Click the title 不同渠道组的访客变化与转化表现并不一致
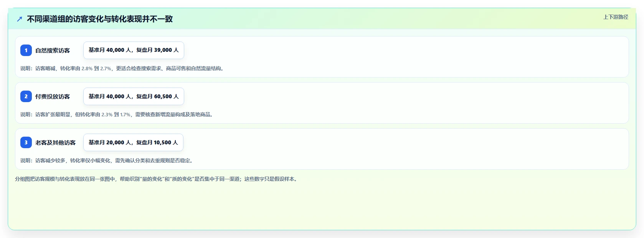The height and width of the screenshot is (238, 644). [100, 19]
